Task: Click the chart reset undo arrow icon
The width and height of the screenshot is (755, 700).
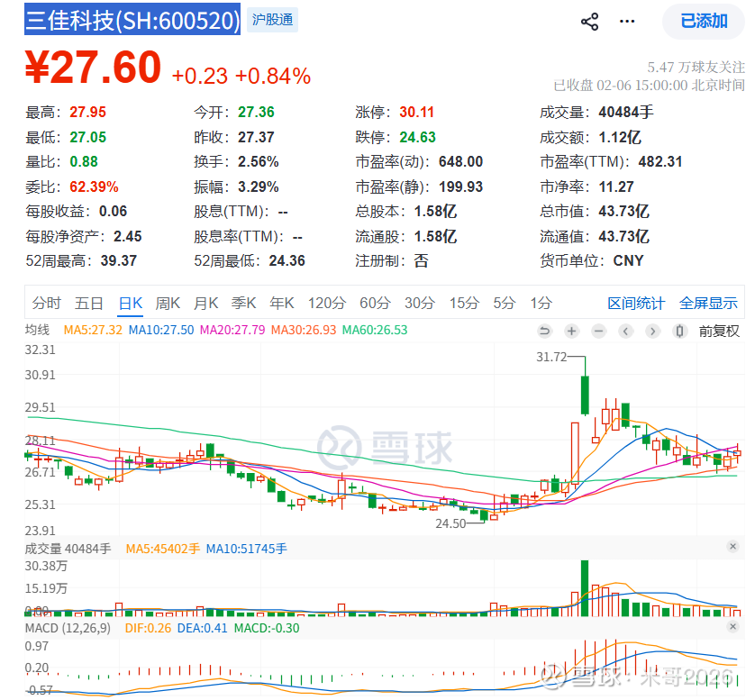Action: coord(544,332)
